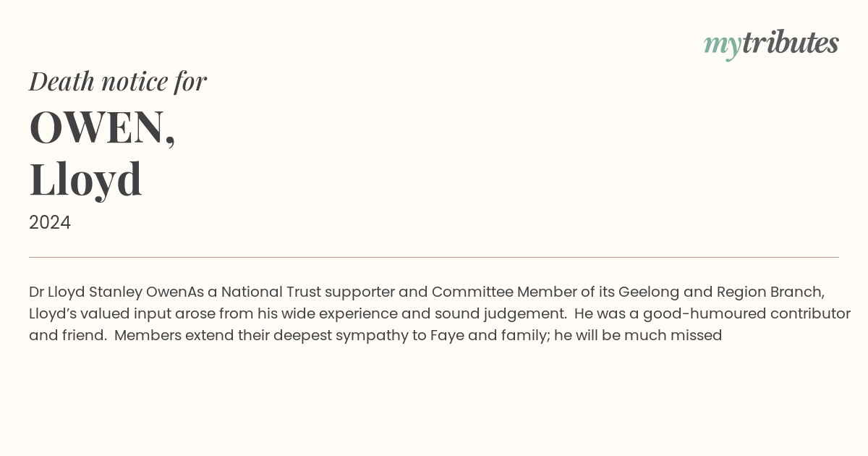Select the "Death notice for" italic heading
Image resolution: width=868 pixels, height=456 pixels.
point(118,81)
